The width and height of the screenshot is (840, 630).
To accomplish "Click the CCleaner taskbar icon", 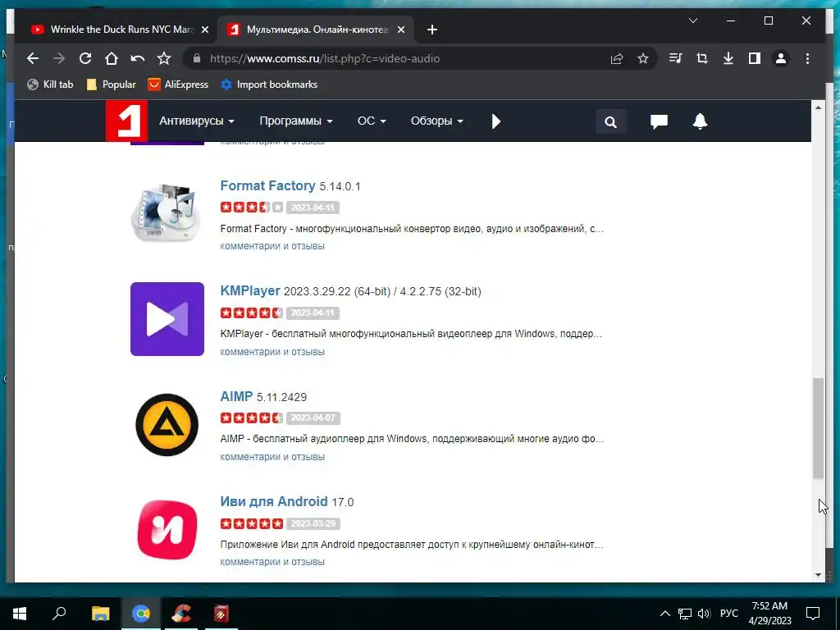I will tap(181, 614).
